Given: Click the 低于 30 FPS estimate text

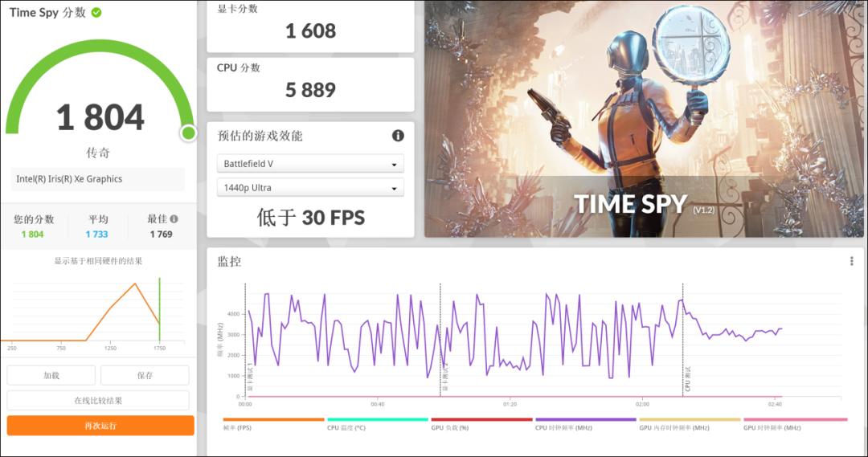Looking at the screenshot, I should point(310,218).
